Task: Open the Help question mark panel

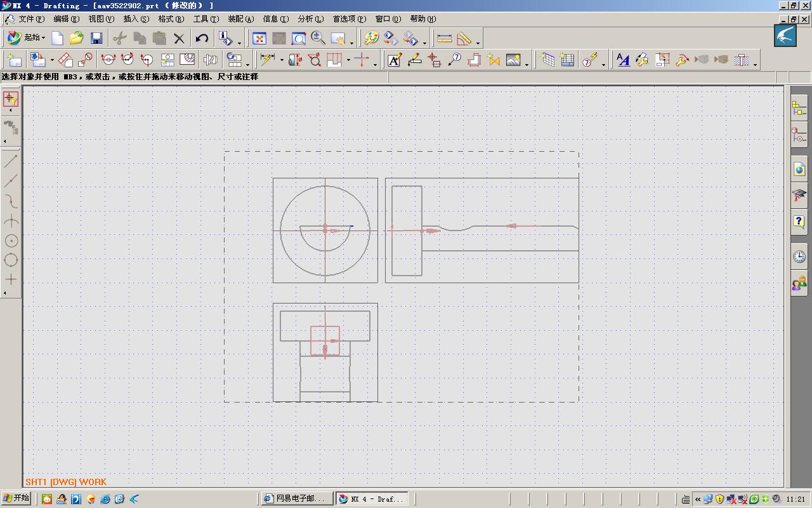Action: point(799,221)
